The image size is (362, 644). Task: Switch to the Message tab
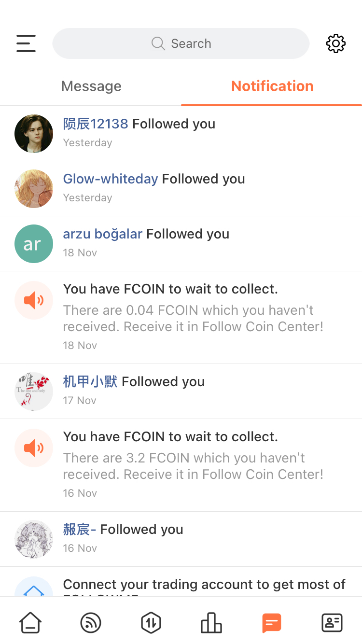91,86
